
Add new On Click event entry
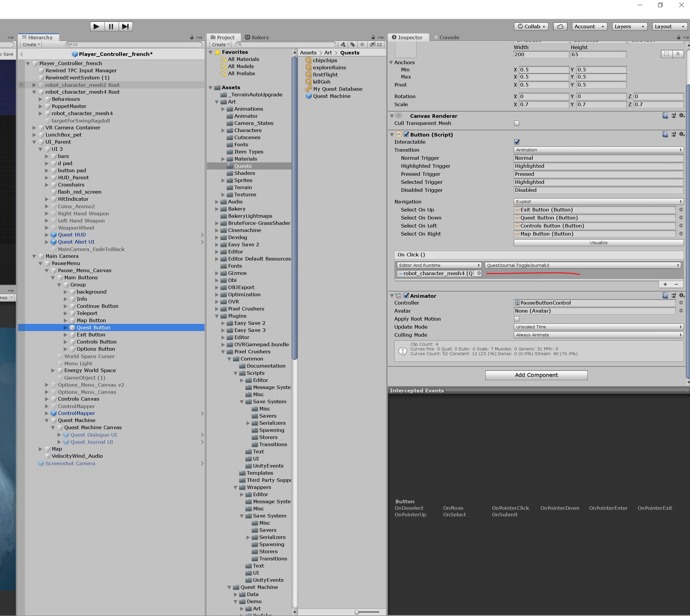(665, 284)
